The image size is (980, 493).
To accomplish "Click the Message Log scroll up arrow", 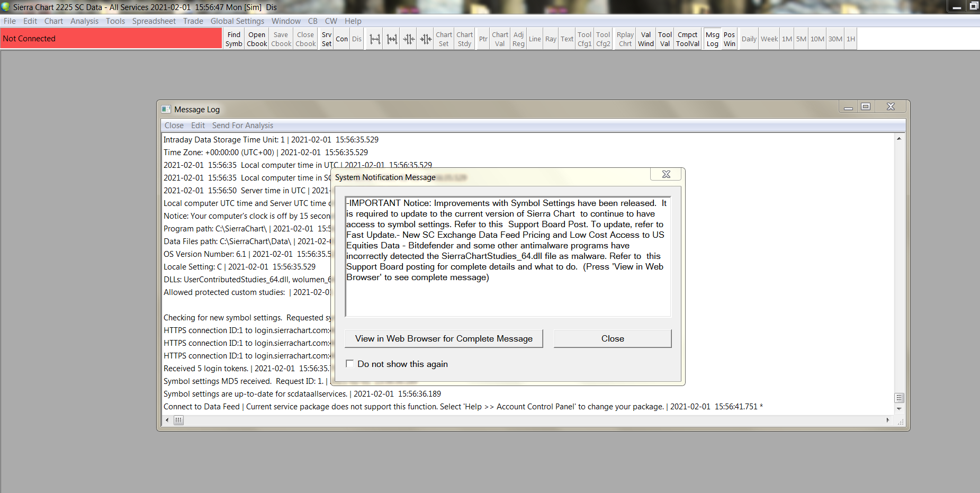I will pyautogui.click(x=899, y=139).
